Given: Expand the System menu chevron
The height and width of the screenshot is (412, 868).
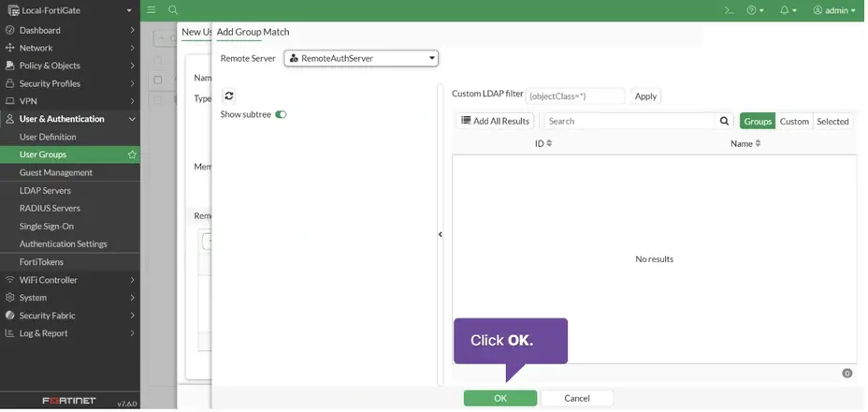Looking at the screenshot, I should [x=132, y=297].
